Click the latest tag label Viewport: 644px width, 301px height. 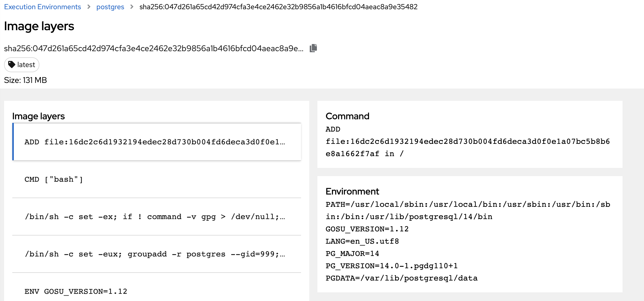click(x=26, y=65)
